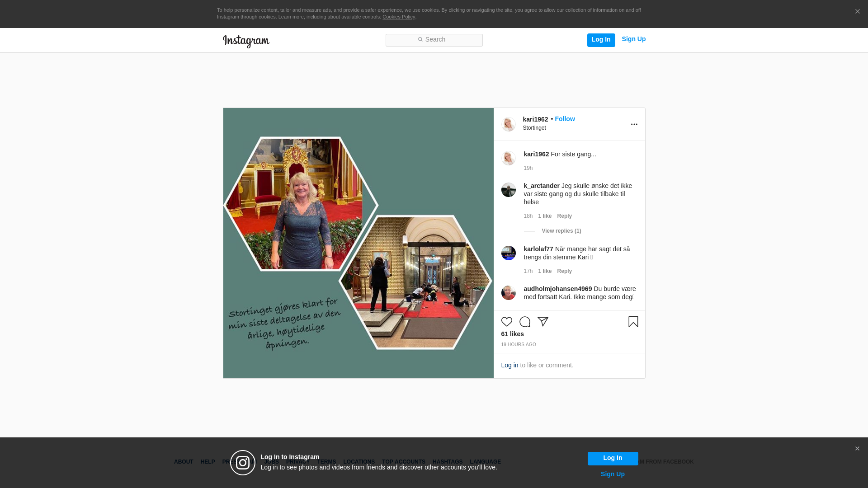Click the 17h timestamp on karlolaf77 comment

pyautogui.click(x=528, y=271)
